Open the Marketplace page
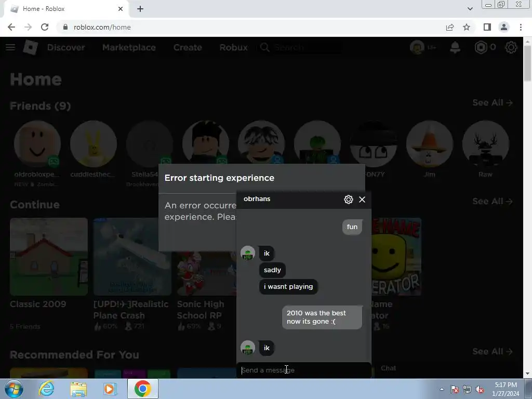532x399 pixels. [x=129, y=47]
